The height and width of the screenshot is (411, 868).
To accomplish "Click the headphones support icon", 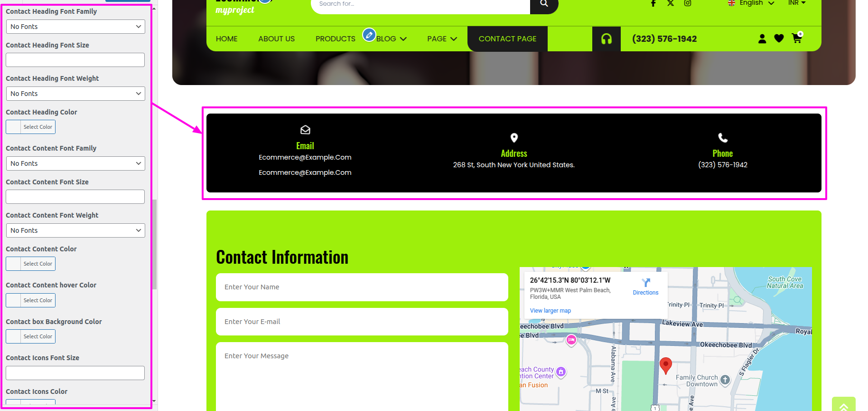I will [x=606, y=39].
